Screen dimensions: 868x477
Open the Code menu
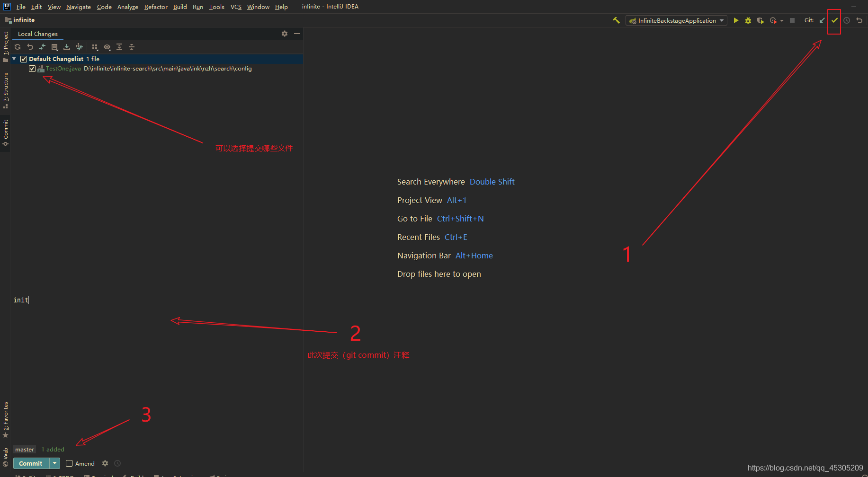(104, 7)
